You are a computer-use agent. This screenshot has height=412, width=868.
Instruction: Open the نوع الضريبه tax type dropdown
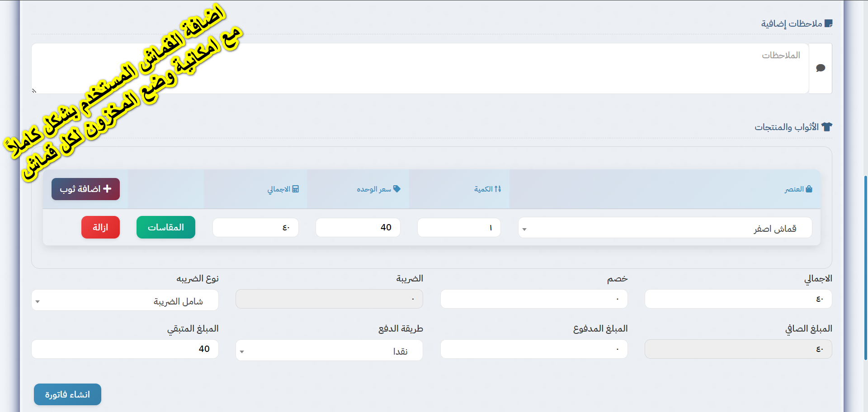(x=125, y=300)
